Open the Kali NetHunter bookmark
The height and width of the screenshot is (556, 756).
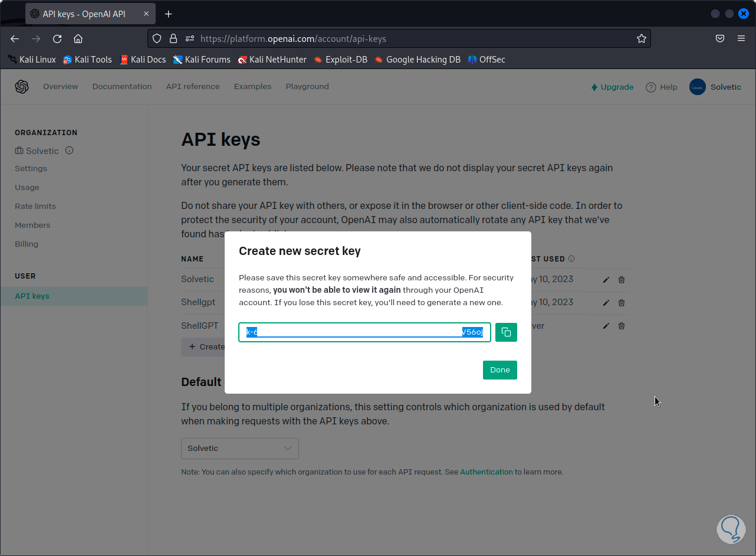(272, 60)
